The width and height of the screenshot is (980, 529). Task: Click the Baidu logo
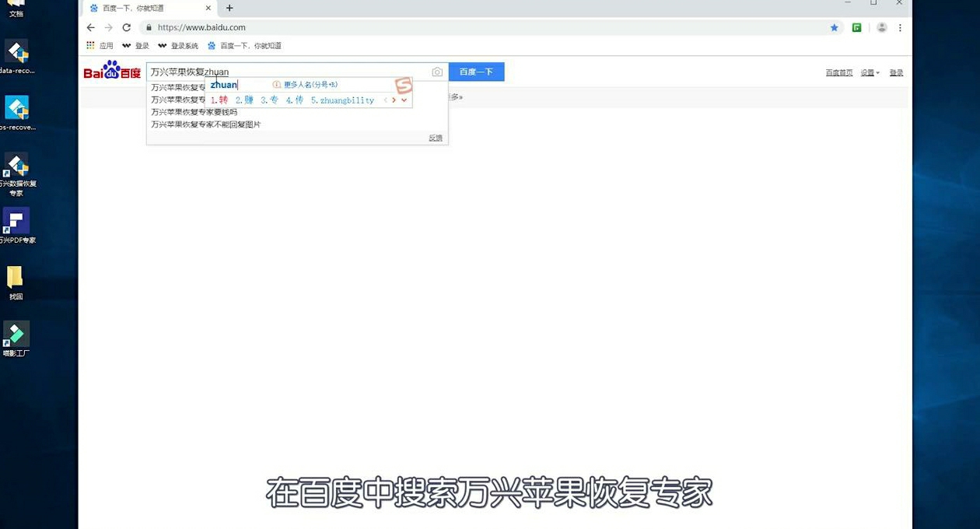point(112,71)
